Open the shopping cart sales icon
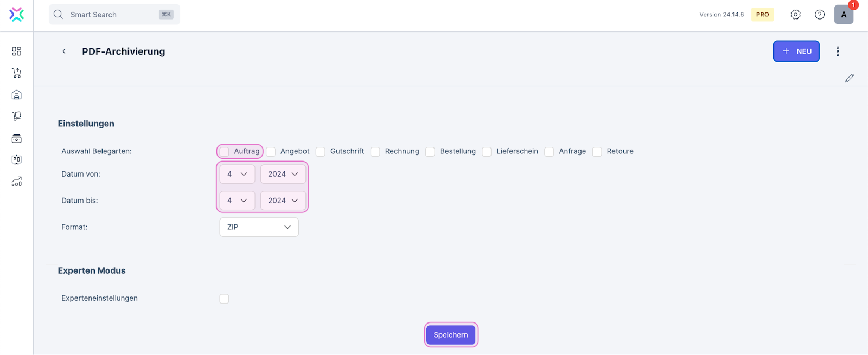 pyautogui.click(x=17, y=73)
